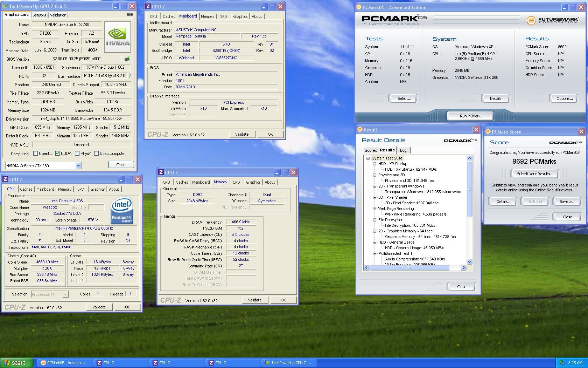The image size is (588, 368).
Task: Collapse the System Test Suite tree node
Action: (368, 158)
